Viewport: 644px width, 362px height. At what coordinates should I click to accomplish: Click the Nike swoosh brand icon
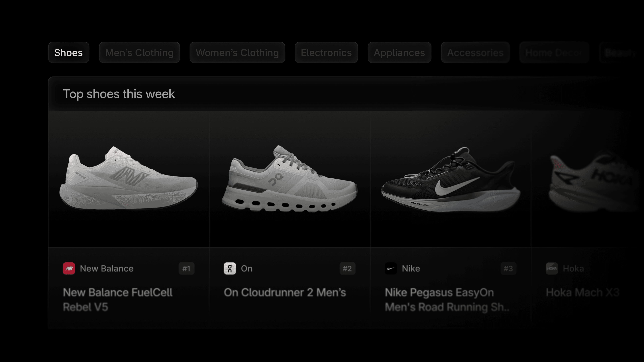(x=391, y=268)
